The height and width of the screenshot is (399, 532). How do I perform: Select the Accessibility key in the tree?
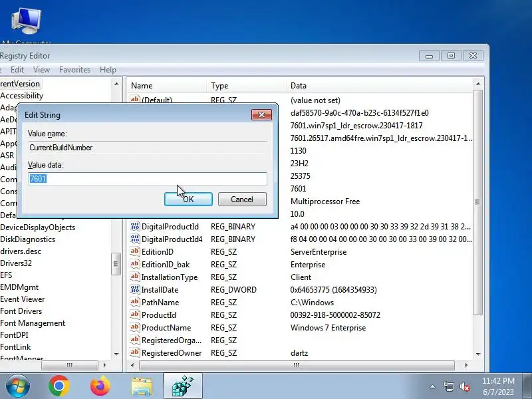click(22, 96)
